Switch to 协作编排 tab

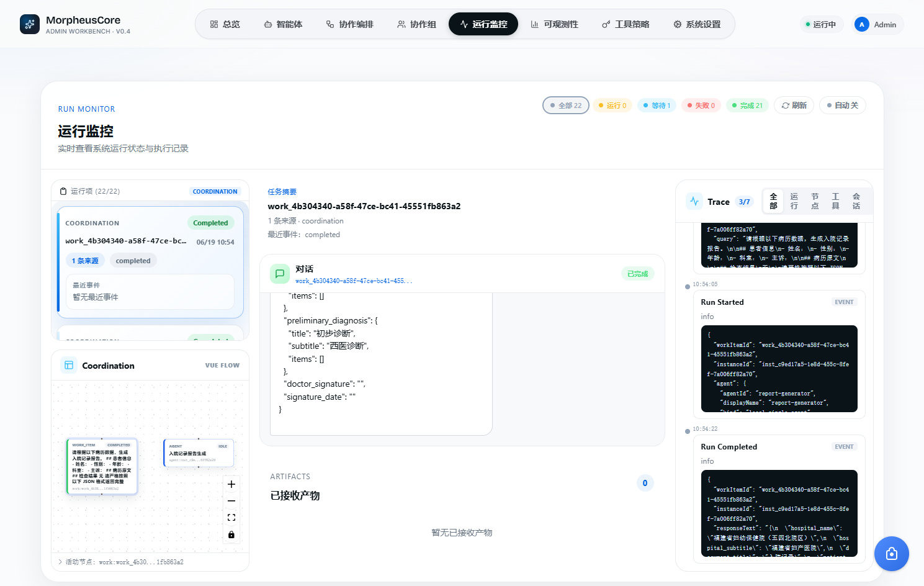[350, 24]
